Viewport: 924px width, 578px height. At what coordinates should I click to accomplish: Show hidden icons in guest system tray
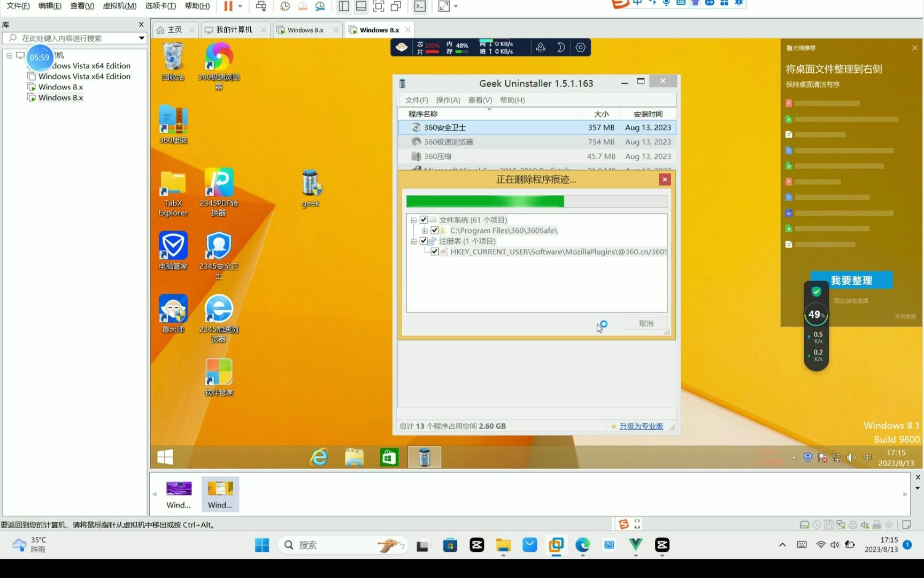pos(794,458)
